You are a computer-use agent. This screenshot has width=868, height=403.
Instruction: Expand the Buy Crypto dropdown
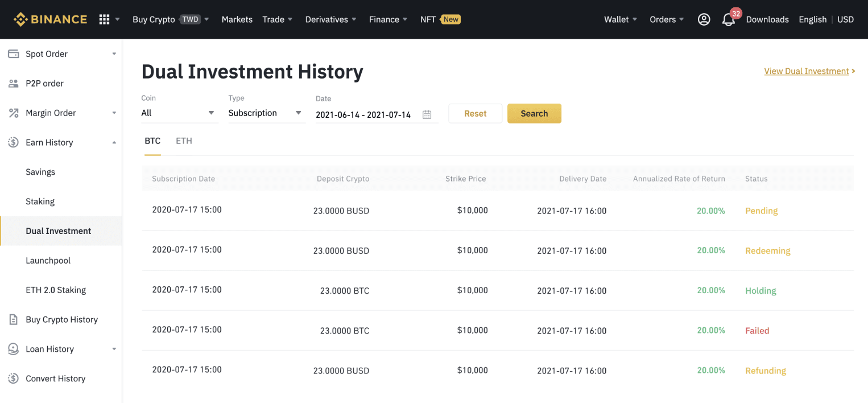[x=206, y=19]
